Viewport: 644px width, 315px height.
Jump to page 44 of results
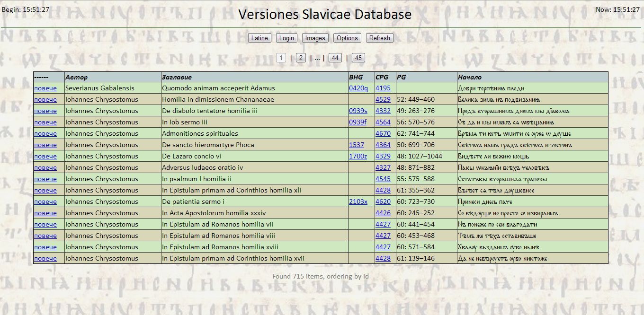click(x=335, y=58)
